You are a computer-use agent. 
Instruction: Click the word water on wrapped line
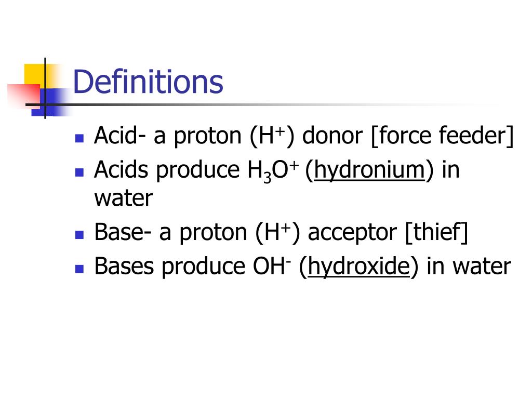coord(124,198)
